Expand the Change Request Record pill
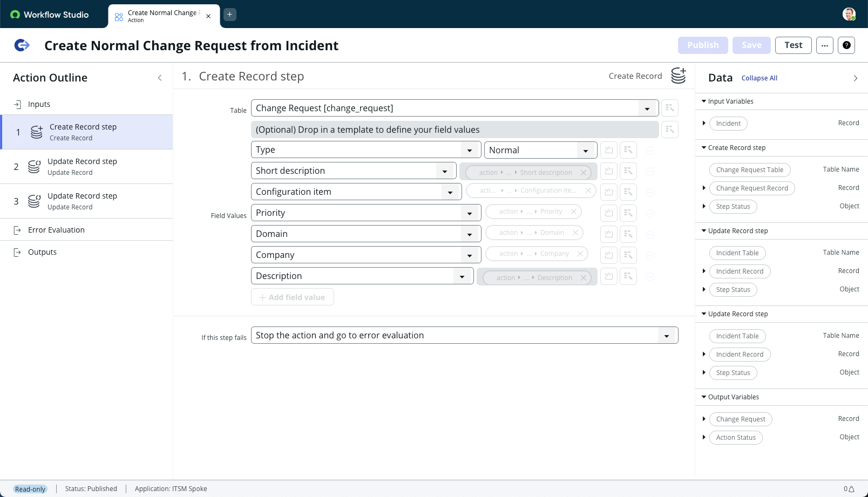Viewport: 868px width, 497px height. 704,188
